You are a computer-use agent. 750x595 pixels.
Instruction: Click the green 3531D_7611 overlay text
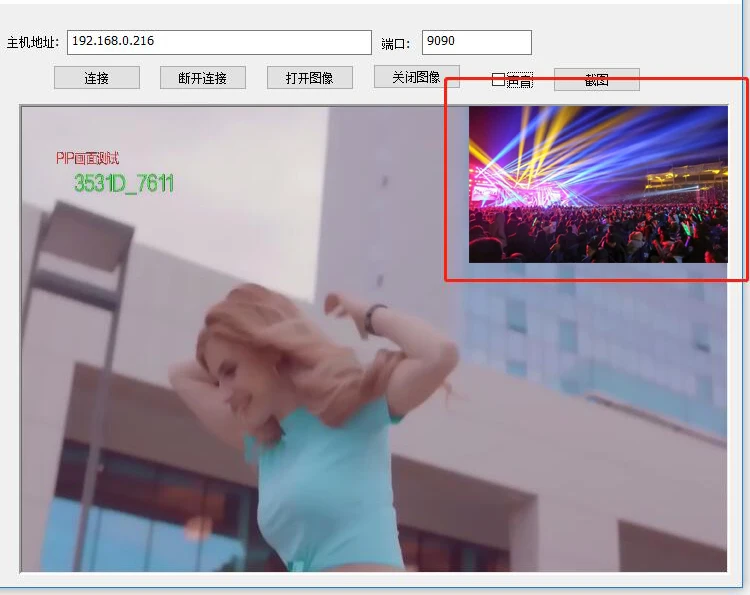coord(124,183)
